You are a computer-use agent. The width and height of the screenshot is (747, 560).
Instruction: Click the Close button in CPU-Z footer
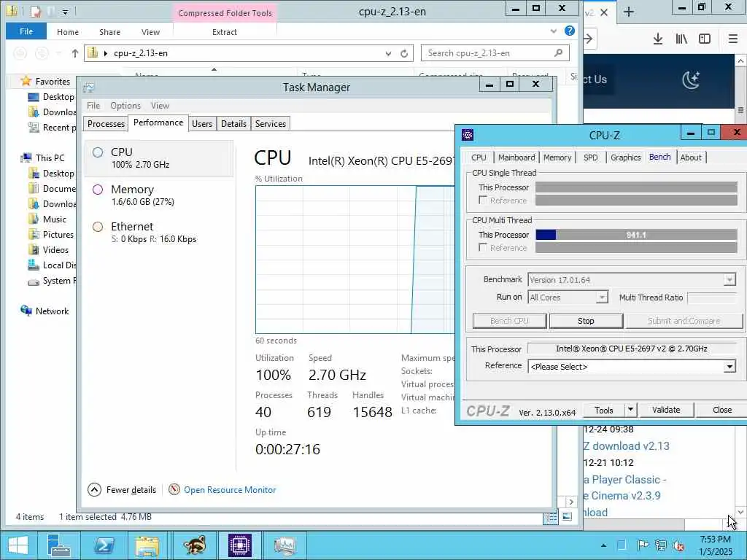[x=721, y=410]
